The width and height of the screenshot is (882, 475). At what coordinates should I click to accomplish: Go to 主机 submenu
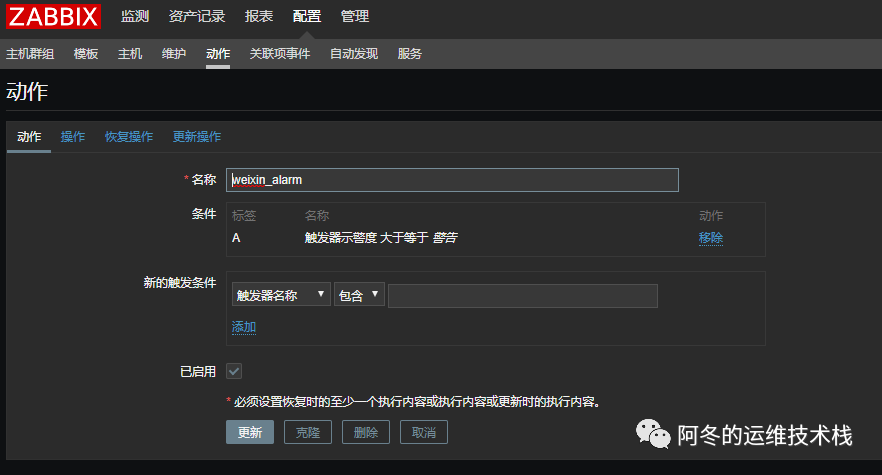pos(130,53)
